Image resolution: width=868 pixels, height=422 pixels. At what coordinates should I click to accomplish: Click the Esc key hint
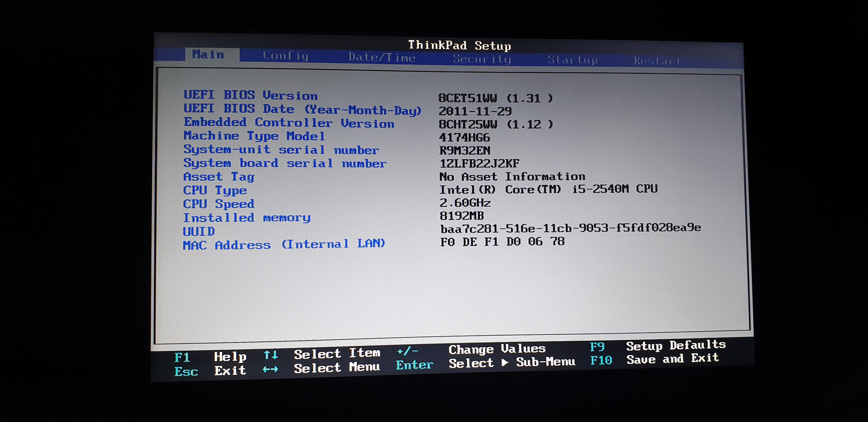pos(186,371)
